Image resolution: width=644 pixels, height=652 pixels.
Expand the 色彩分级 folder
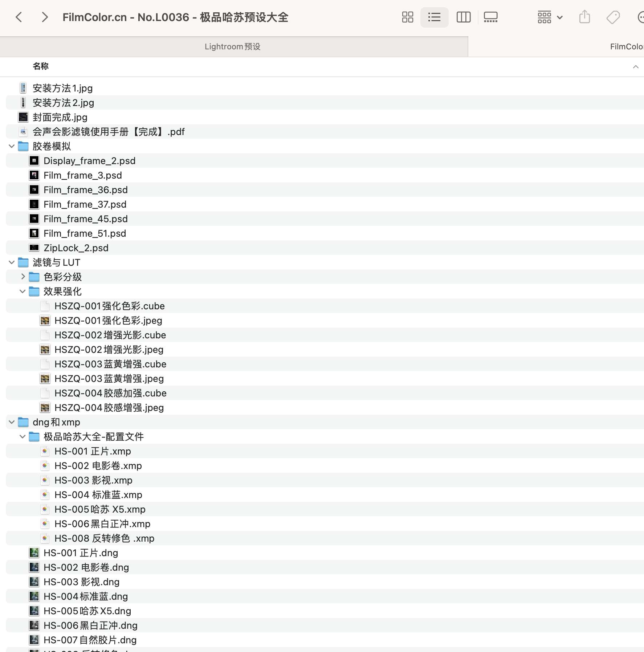[x=23, y=277]
